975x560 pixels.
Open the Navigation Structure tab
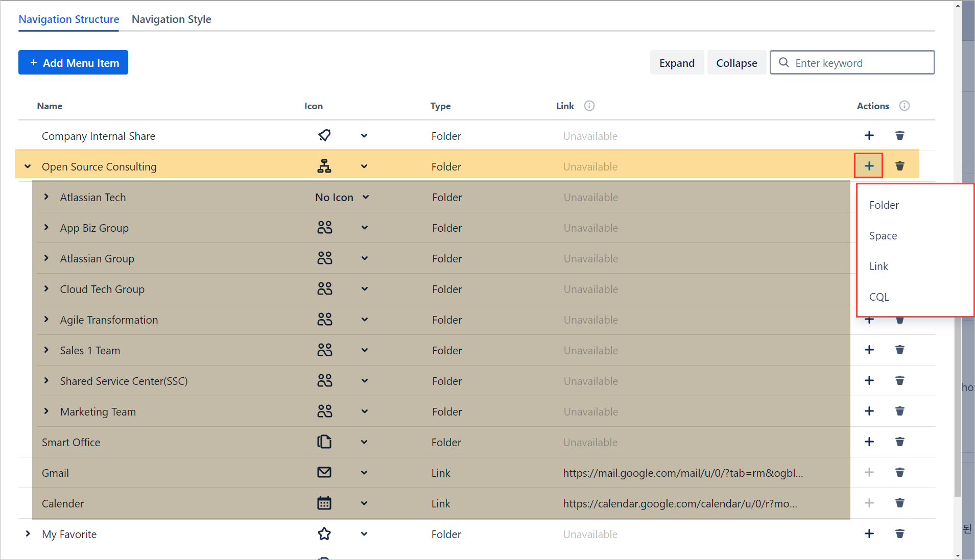(x=69, y=19)
